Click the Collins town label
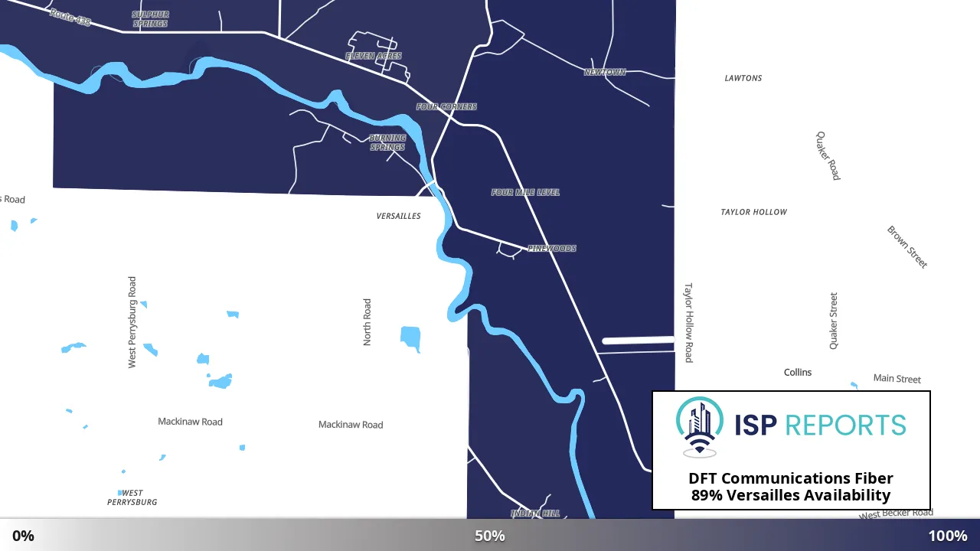 click(798, 373)
